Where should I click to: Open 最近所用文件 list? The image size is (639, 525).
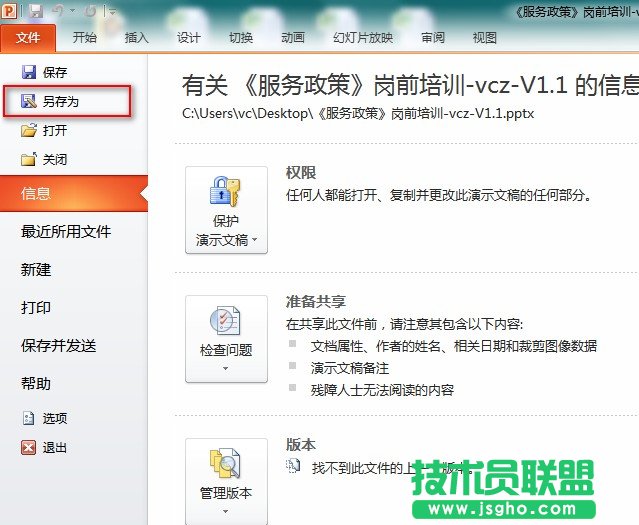(x=66, y=232)
